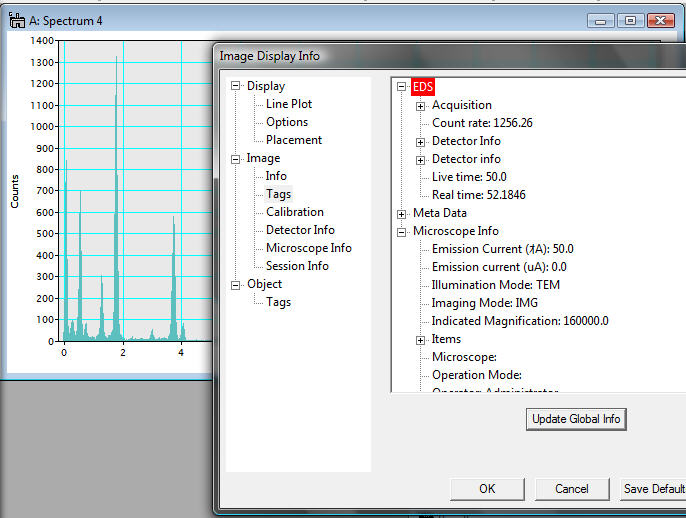Open Microscope Info in left tree

click(x=309, y=248)
